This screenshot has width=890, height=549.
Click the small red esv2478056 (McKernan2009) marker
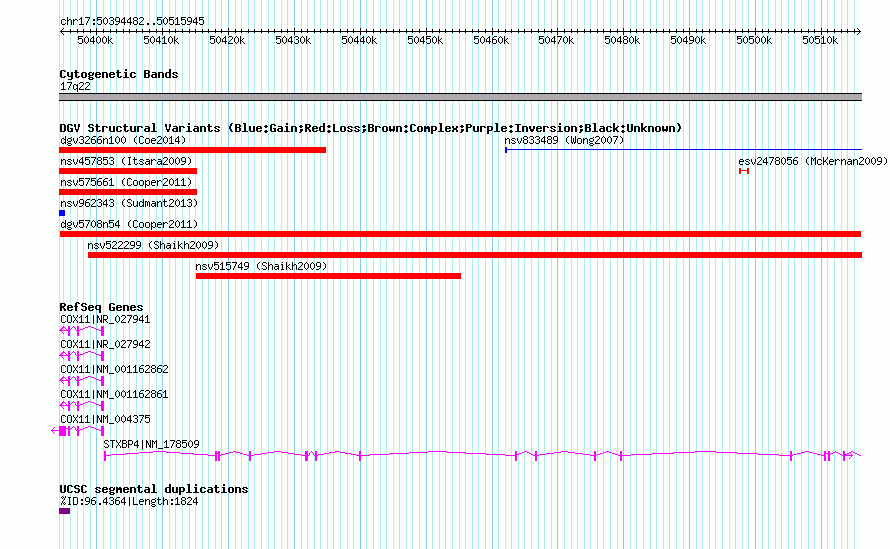[744, 171]
